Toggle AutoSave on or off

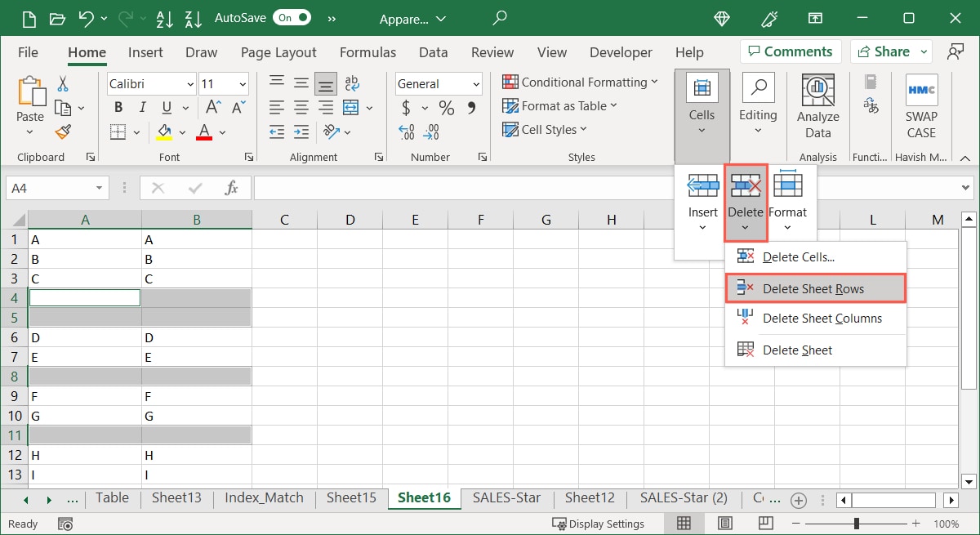(x=291, y=16)
